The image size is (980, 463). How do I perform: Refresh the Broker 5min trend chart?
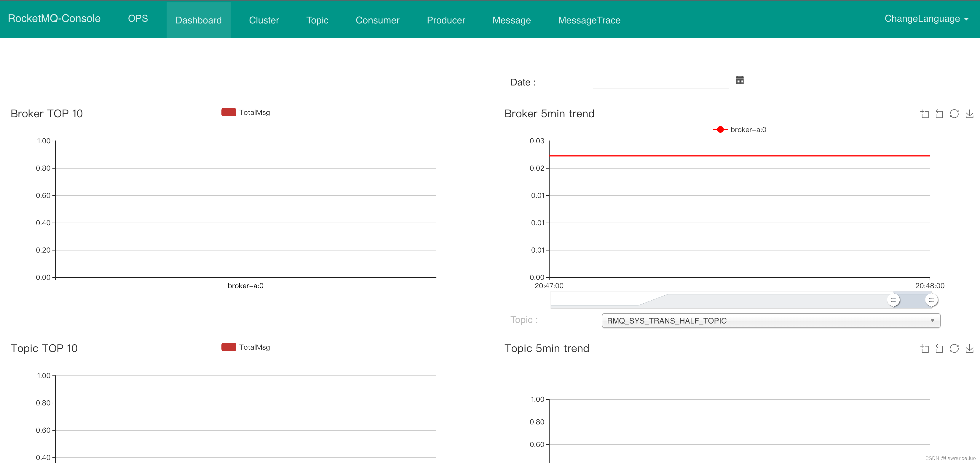tap(955, 113)
